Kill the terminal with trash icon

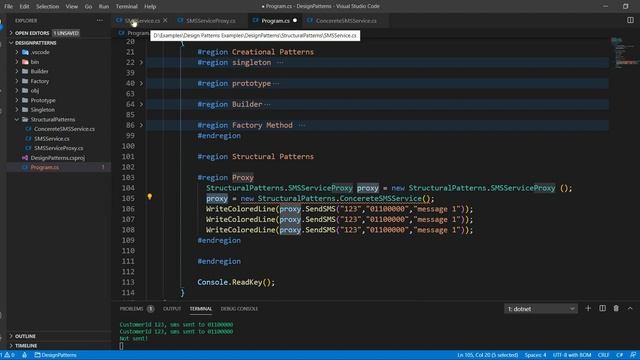point(616,308)
